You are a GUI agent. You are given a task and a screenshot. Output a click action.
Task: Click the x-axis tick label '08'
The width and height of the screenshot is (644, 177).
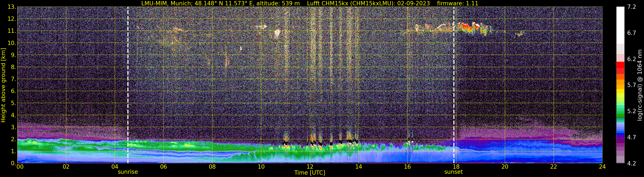212,167
